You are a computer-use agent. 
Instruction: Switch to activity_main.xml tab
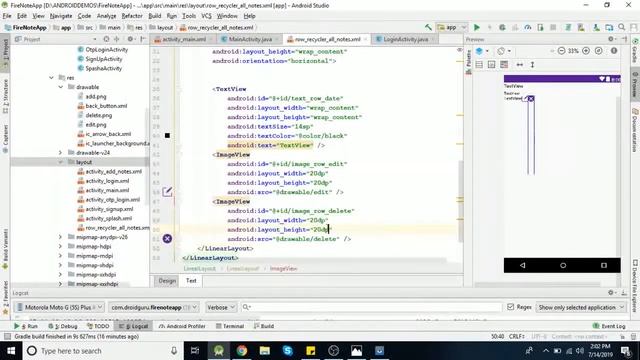(x=184, y=39)
